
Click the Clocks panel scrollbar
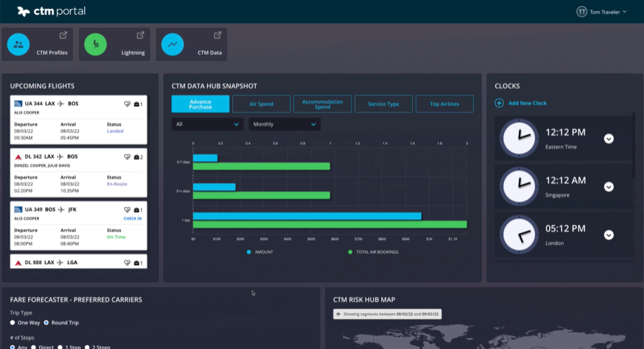(633, 146)
